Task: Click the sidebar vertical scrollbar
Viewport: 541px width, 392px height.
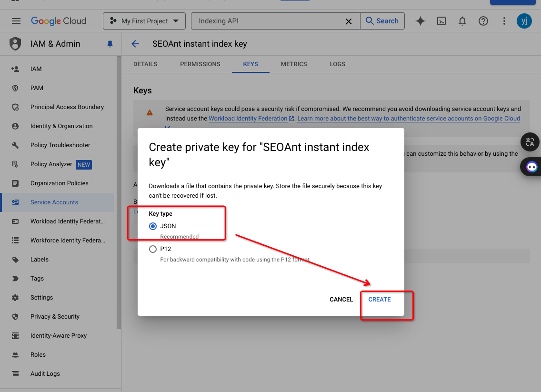Action: click(119, 193)
